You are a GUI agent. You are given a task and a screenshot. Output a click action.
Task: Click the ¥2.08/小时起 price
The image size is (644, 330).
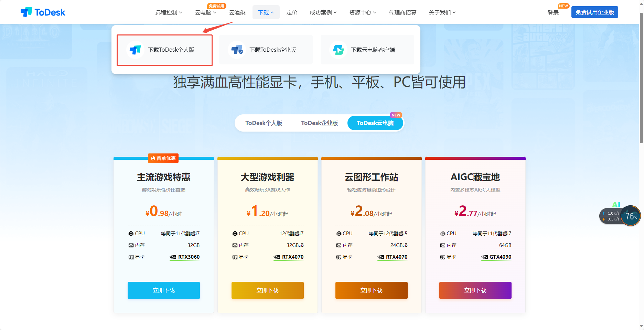(x=372, y=211)
